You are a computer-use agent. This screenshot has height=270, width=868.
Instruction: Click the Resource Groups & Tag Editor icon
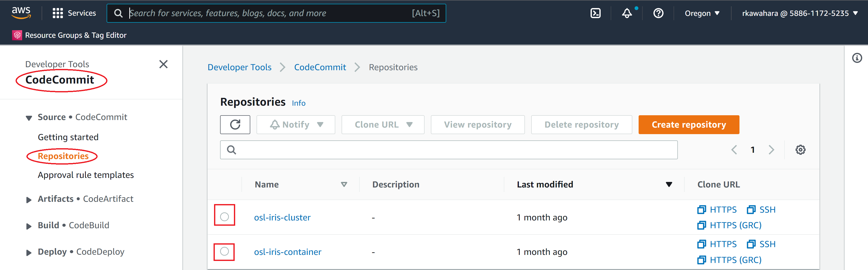tap(17, 35)
